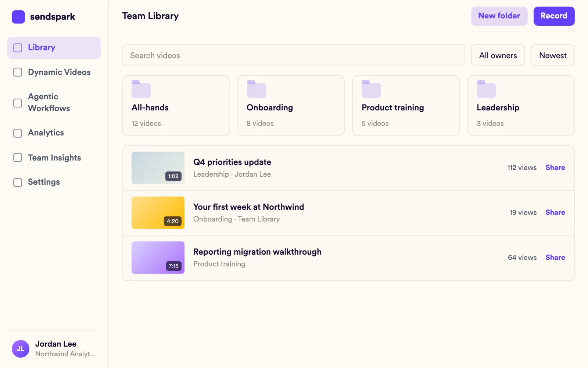588x368 pixels.
Task: Open Settings from the sidebar
Action: point(54,182)
